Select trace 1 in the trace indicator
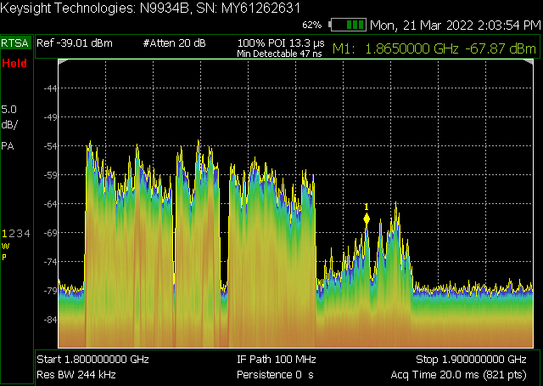The width and height of the screenshot is (543, 386). tap(4, 234)
